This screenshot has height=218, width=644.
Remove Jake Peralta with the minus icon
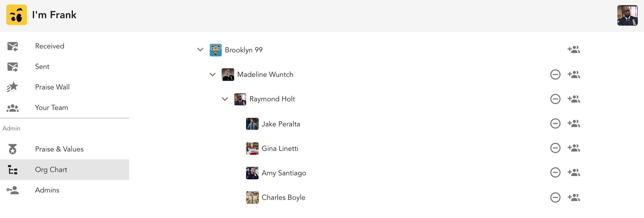point(555,124)
